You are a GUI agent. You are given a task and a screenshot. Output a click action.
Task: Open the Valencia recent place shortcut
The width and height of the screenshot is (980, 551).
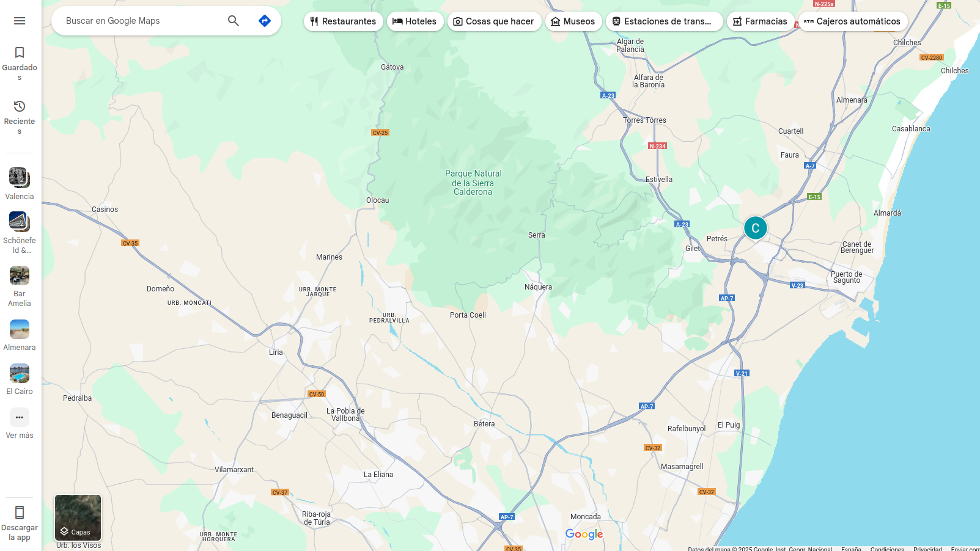pyautogui.click(x=20, y=179)
